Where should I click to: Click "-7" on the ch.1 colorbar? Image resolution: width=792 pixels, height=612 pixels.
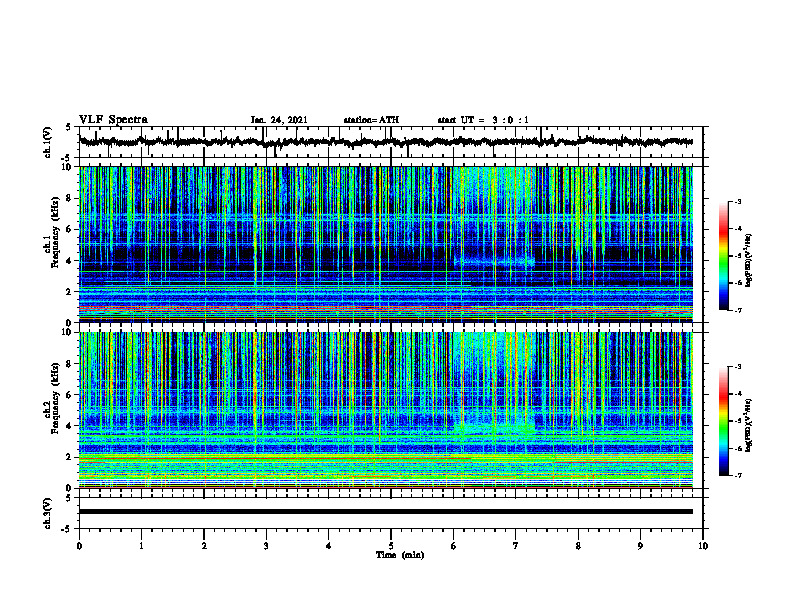tap(738, 310)
